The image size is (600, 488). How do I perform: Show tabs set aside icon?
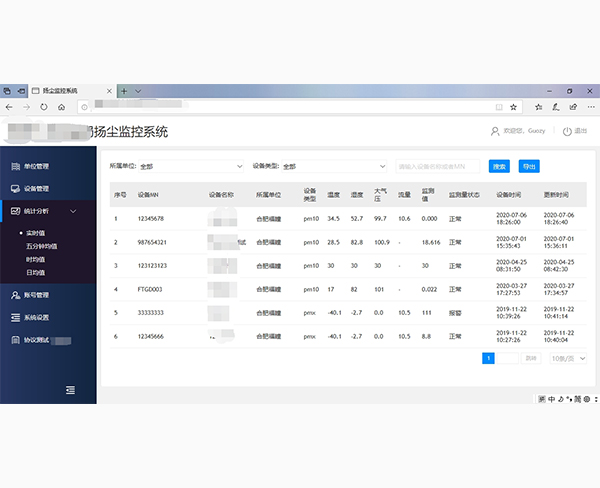click(x=7, y=91)
